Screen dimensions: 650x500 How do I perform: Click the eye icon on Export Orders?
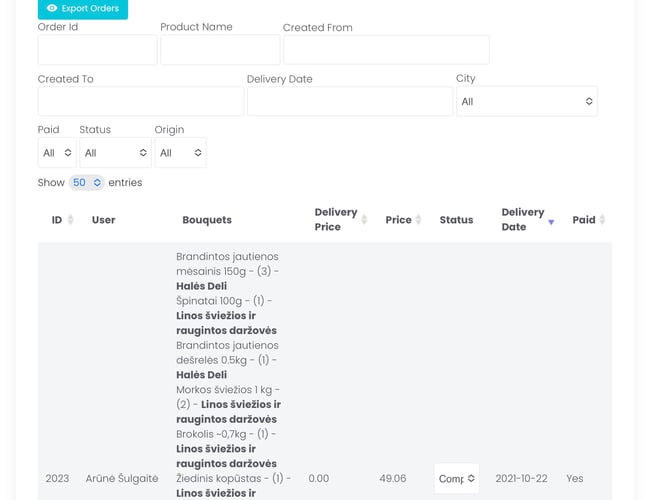point(52,9)
